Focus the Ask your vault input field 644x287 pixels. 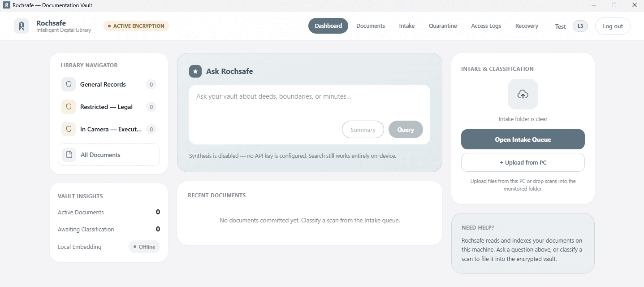pyautogui.click(x=309, y=100)
